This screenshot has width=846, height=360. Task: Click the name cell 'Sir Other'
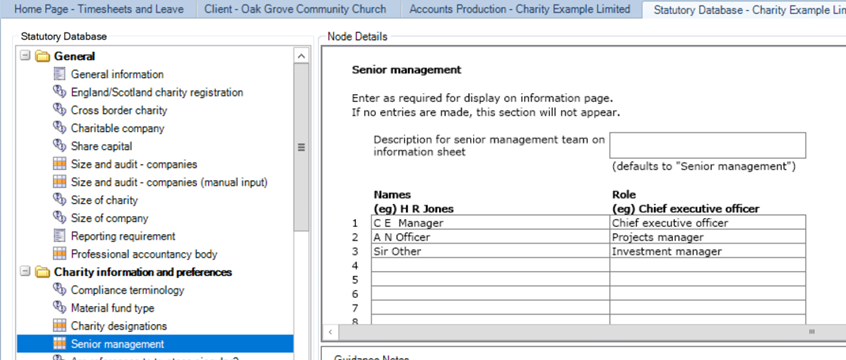click(490, 251)
